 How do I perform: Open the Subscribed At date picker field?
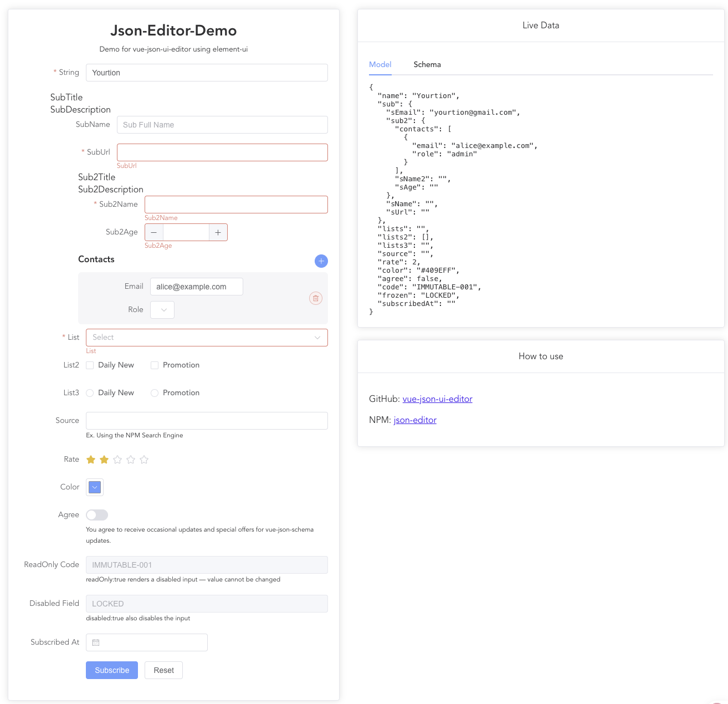coord(147,642)
